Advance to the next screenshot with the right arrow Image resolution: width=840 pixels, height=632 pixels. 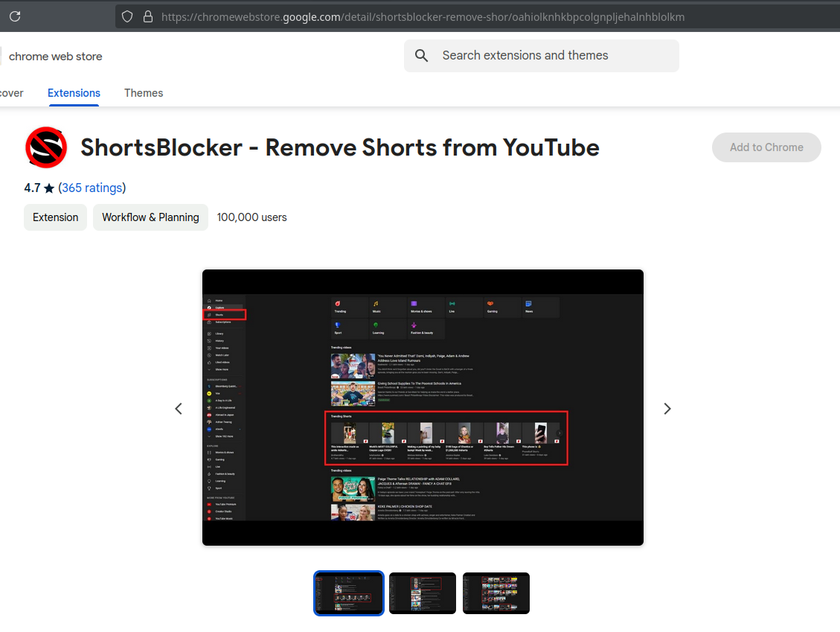coord(667,408)
